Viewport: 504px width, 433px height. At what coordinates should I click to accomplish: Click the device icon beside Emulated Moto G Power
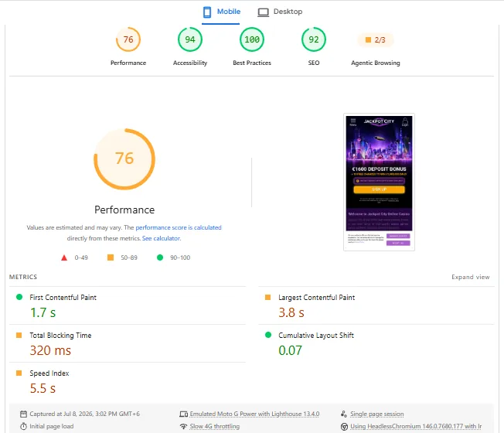click(x=183, y=414)
